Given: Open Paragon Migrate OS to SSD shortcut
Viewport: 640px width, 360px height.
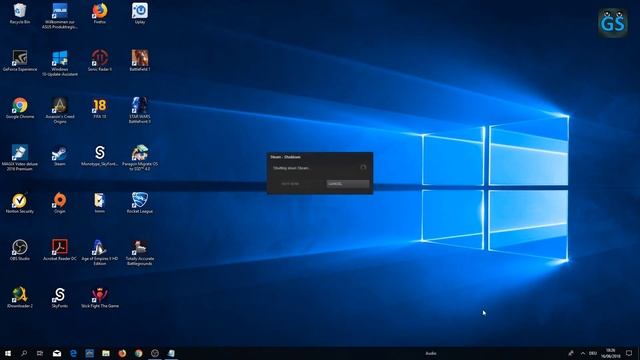Looking at the screenshot, I should click(x=140, y=158).
